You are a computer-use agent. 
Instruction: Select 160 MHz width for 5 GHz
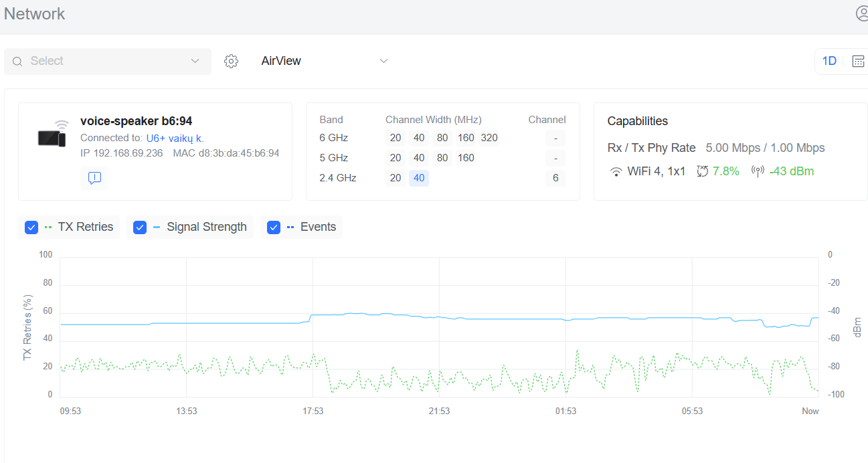pyautogui.click(x=466, y=158)
